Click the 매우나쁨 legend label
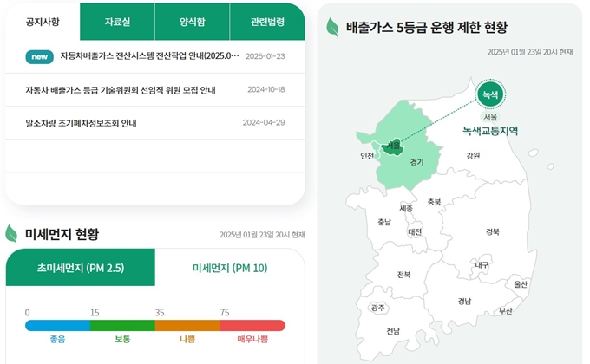Screen dimensions: 590x364 [252, 339]
